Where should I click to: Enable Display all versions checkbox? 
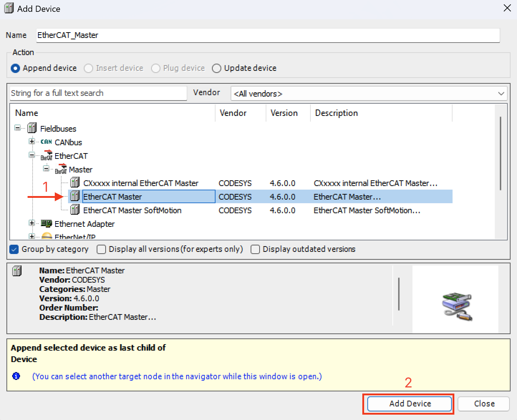click(x=101, y=249)
